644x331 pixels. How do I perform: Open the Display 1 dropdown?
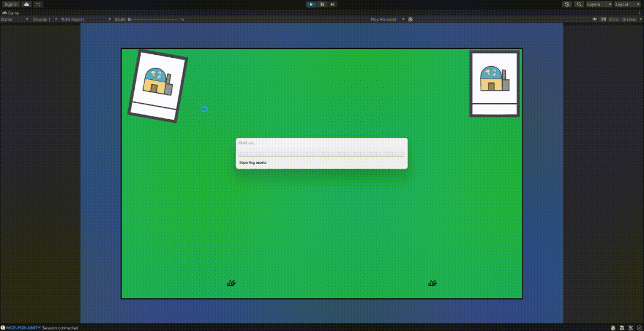[45, 19]
